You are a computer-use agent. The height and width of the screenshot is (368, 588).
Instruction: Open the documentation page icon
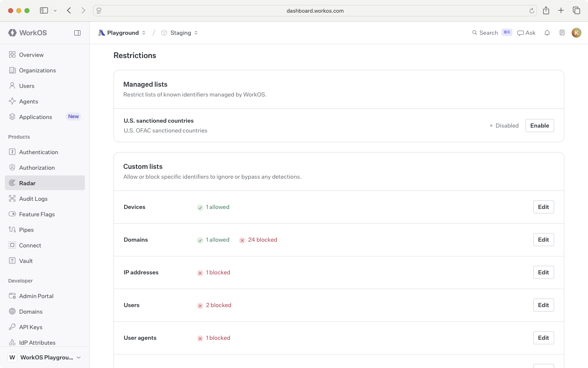[x=562, y=33]
